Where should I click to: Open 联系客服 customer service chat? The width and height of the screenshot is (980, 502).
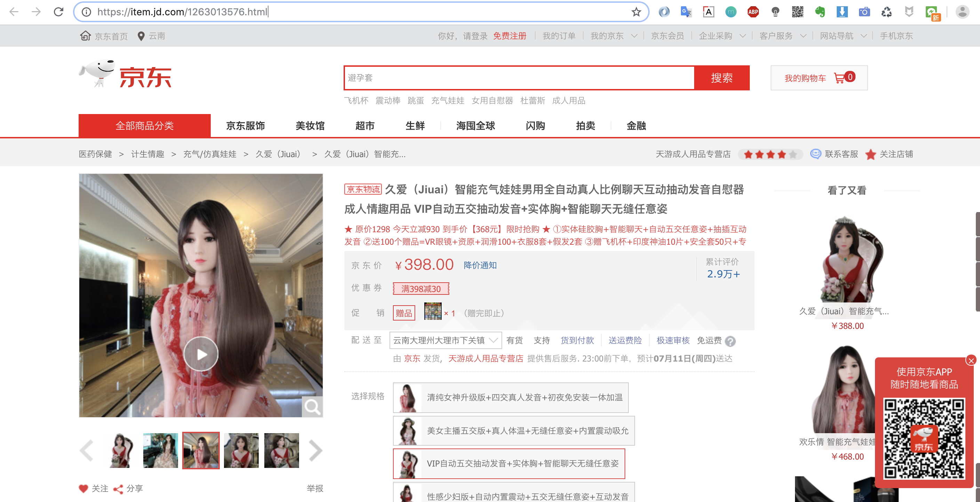coord(841,154)
